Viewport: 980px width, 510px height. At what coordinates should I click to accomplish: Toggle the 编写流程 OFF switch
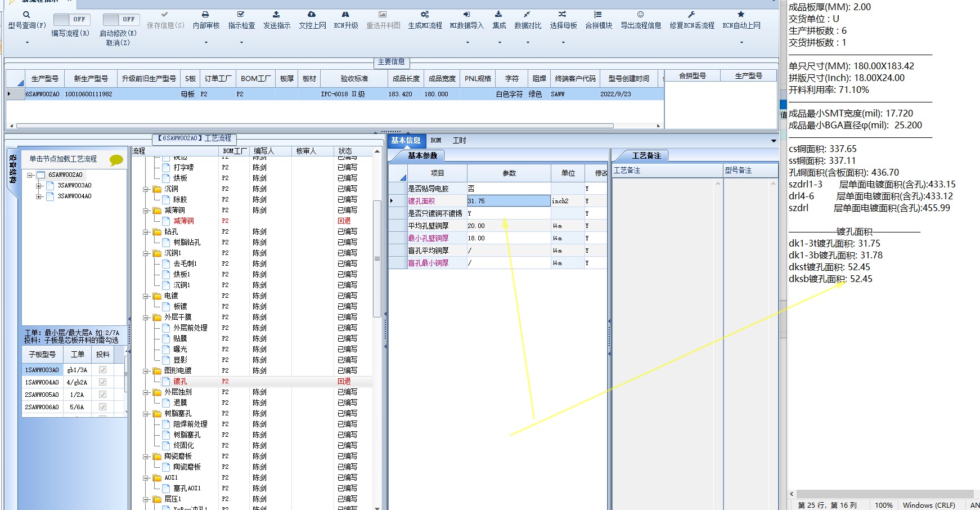(72, 19)
